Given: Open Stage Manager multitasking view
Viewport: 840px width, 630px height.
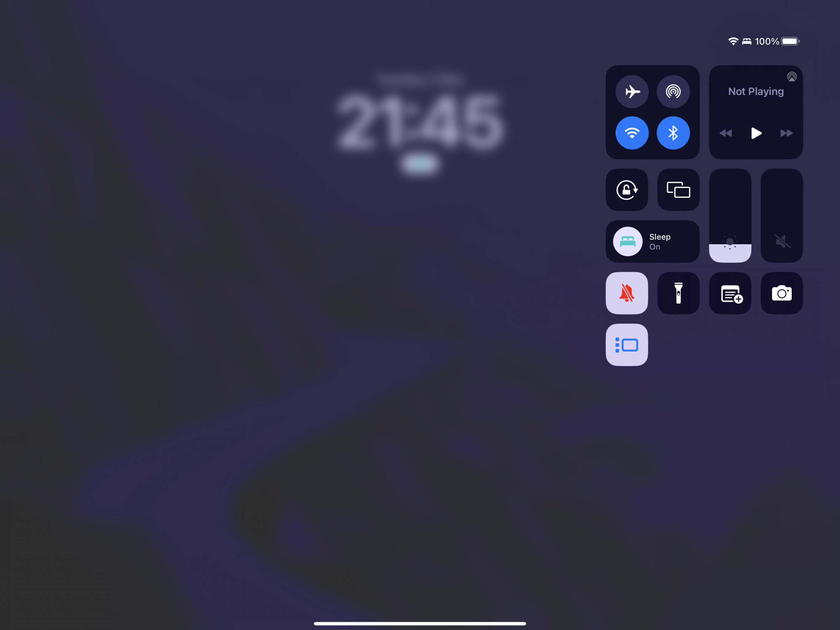Looking at the screenshot, I should (627, 344).
